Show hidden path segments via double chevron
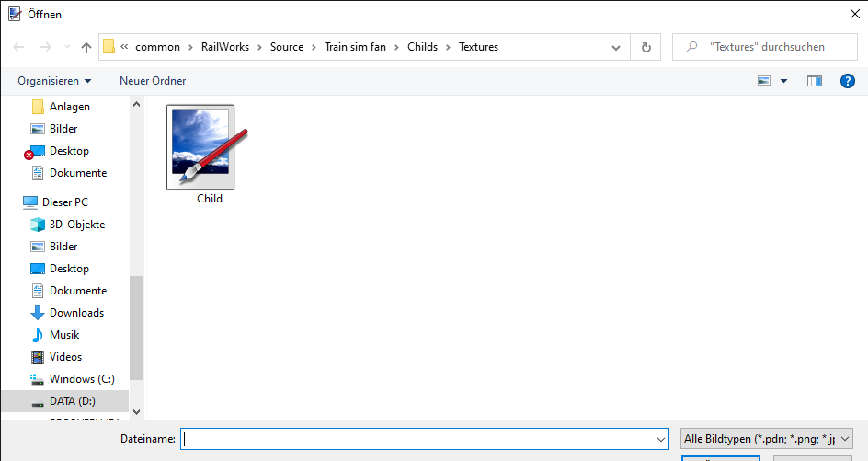Screen dimensions: 868x461 point(124,47)
